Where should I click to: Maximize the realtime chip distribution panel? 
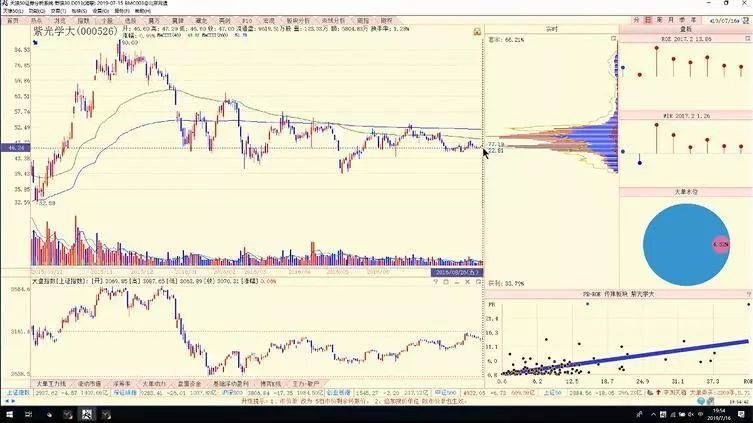coord(613,38)
